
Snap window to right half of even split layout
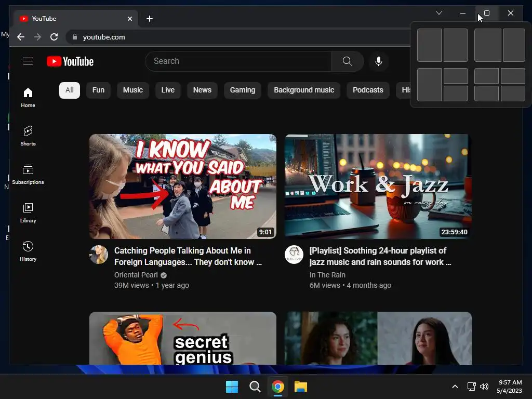pos(456,45)
